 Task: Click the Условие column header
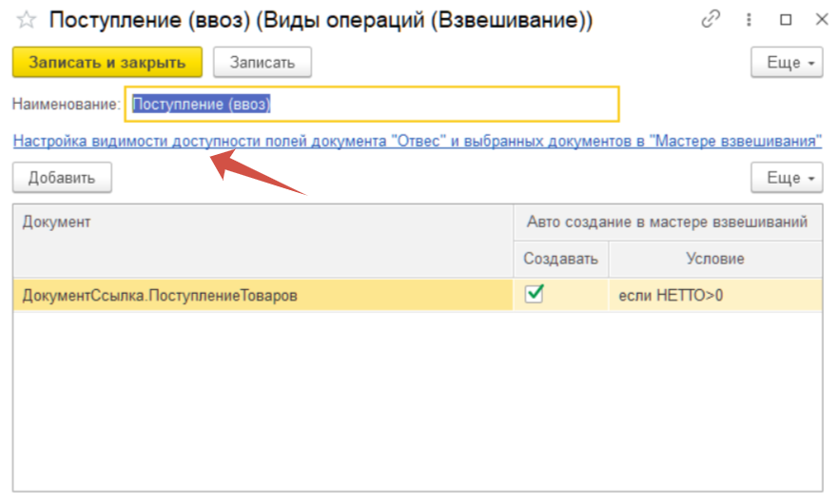715,259
